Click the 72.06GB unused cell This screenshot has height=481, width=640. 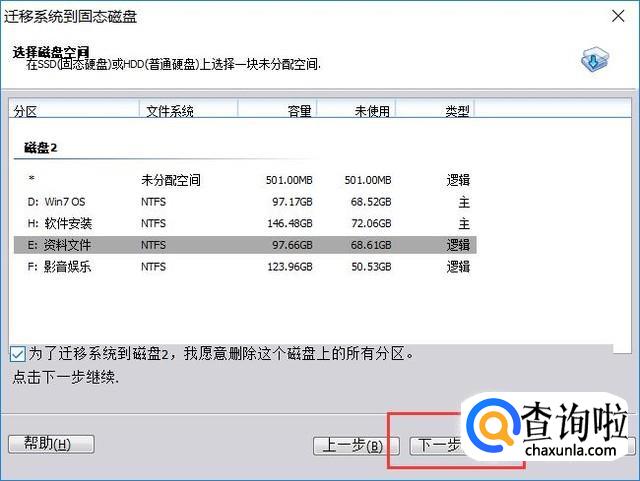[x=371, y=223]
